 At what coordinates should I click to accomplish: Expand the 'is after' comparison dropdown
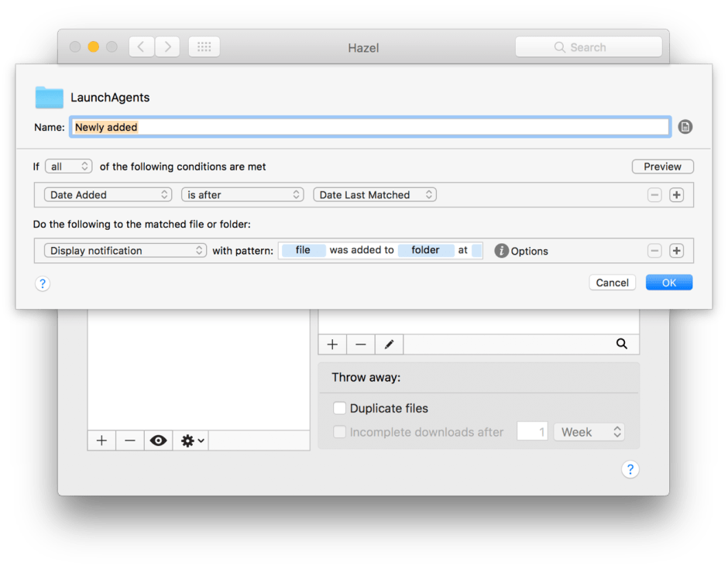click(242, 195)
